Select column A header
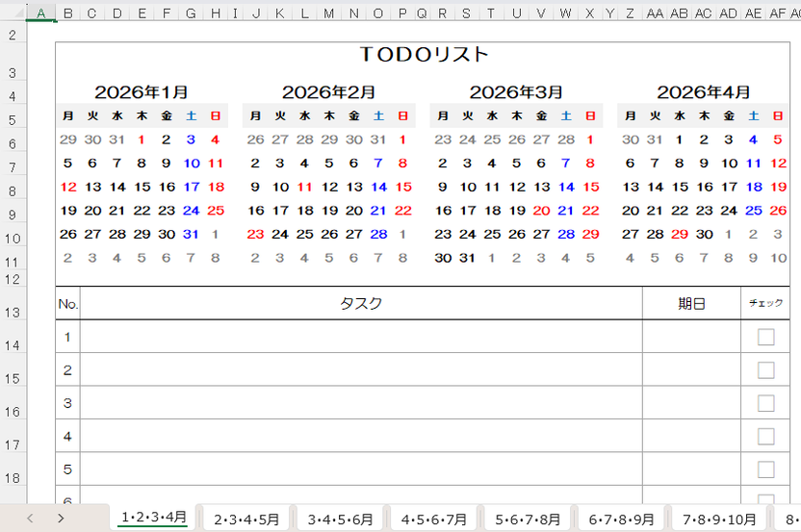Image resolution: width=801 pixels, height=532 pixels. 41,13
